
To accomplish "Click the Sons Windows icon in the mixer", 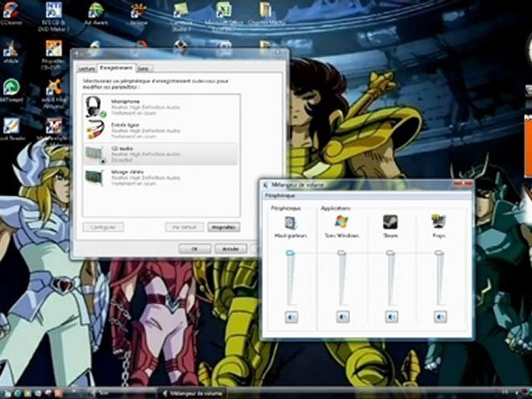I will tap(341, 222).
